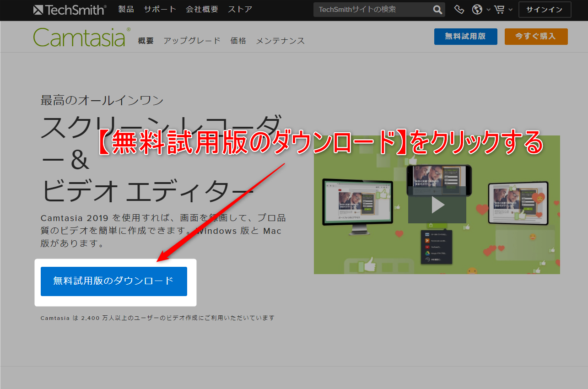The height and width of the screenshot is (389, 588).
Task: Play the Camtasia promo video
Action: [x=437, y=205]
